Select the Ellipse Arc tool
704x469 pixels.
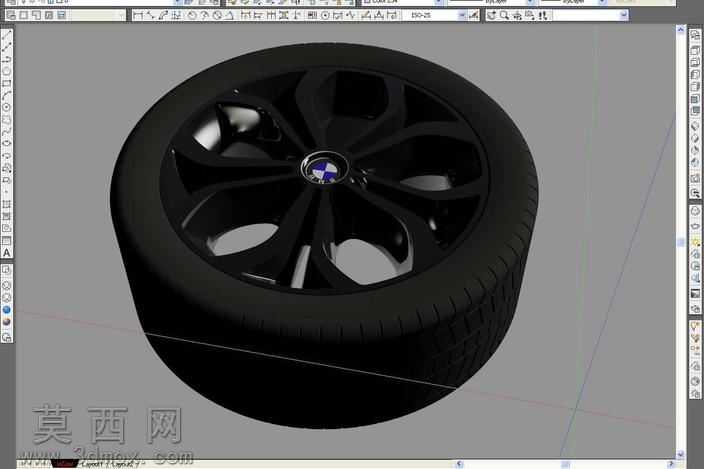[x=7, y=155]
